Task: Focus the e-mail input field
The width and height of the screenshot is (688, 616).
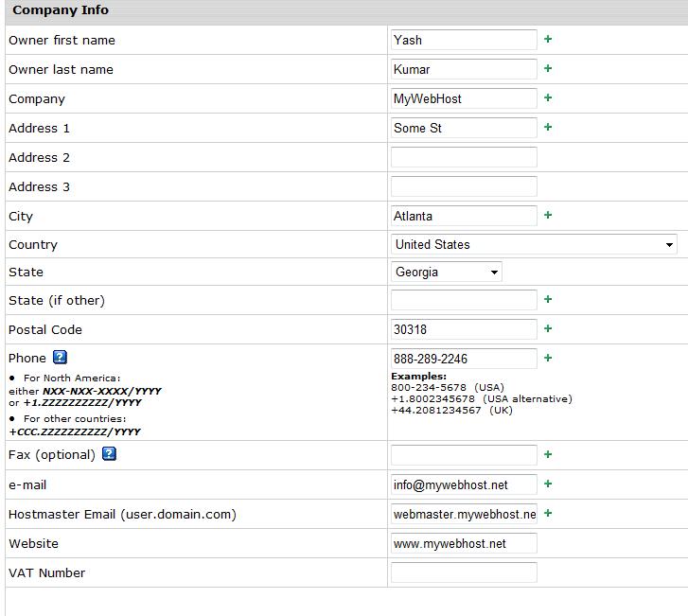Action: pos(464,484)
